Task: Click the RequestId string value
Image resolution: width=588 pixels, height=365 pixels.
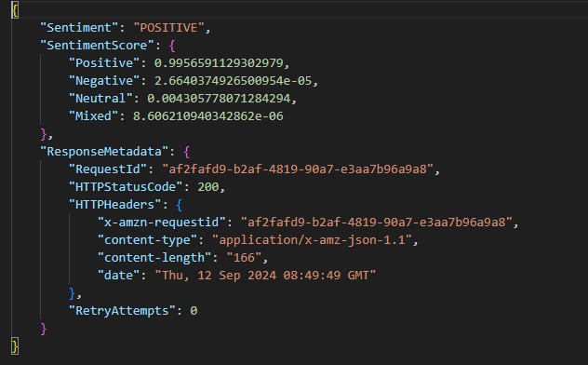Action: 298,169
